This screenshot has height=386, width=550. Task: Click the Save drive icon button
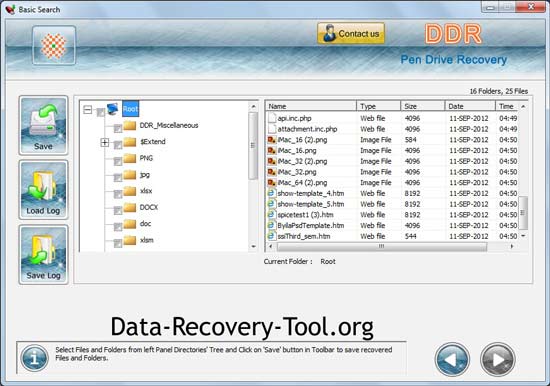(43, 125)
